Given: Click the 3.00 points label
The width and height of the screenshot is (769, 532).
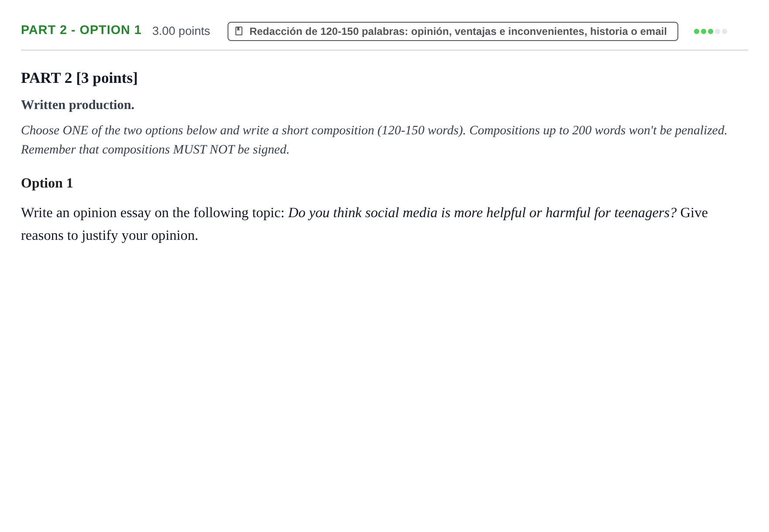Looking at the screenshot, I should pos(181,31).
